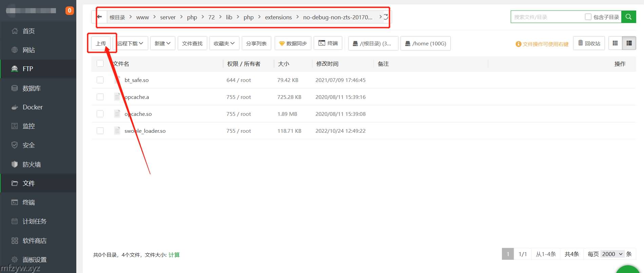Open Docker in the sidebar
This screenshot has width=644, height=273.
pyautogui.click(x=33, y=107)
